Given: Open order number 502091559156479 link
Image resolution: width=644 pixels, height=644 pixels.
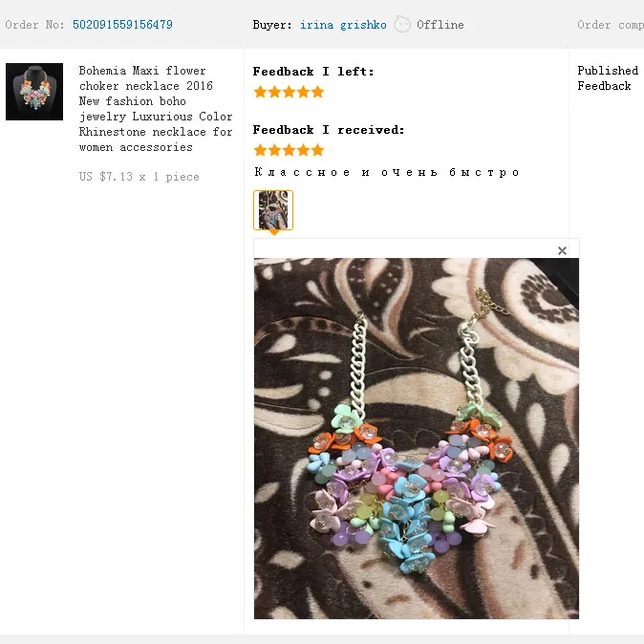Looking at the screenshot, I should [122, 25].
